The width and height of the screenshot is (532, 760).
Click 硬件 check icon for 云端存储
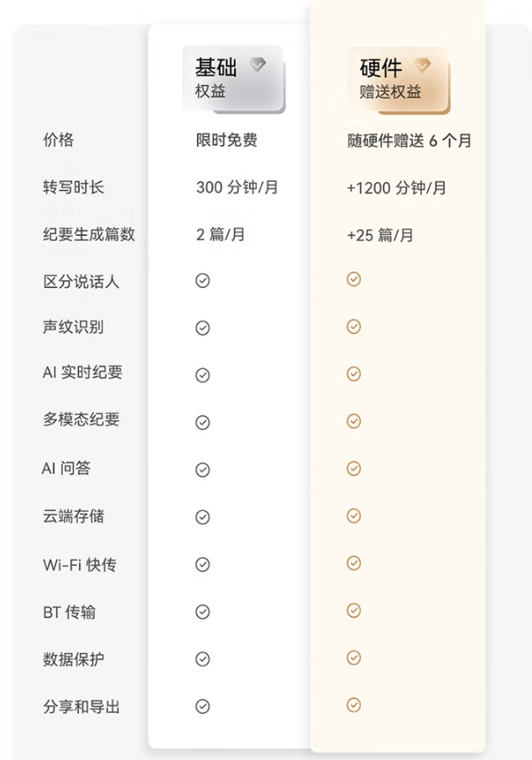354,515
